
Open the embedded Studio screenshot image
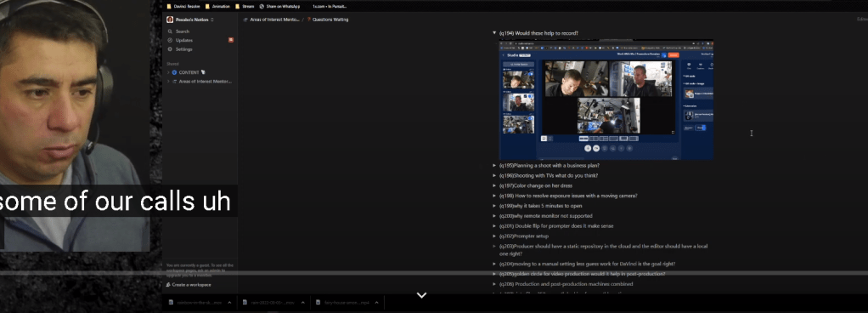606,100
